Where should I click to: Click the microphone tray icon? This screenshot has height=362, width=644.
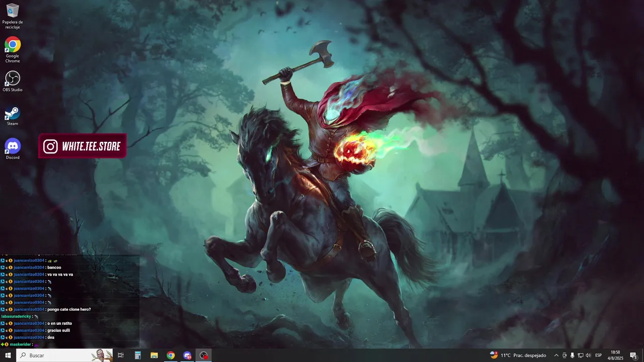click(x=573, y=355)
